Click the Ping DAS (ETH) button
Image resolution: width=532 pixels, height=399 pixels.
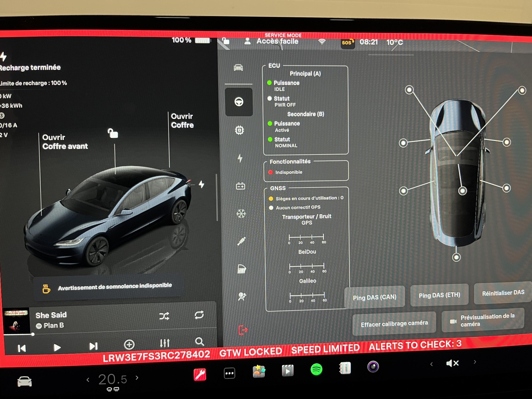click(x=439, y=295)
